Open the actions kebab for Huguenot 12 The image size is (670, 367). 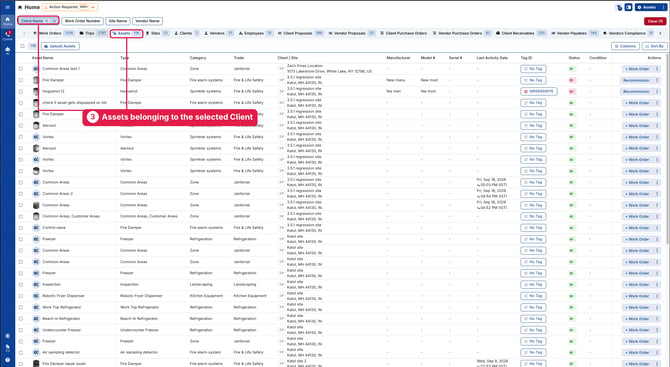point(657,91)
